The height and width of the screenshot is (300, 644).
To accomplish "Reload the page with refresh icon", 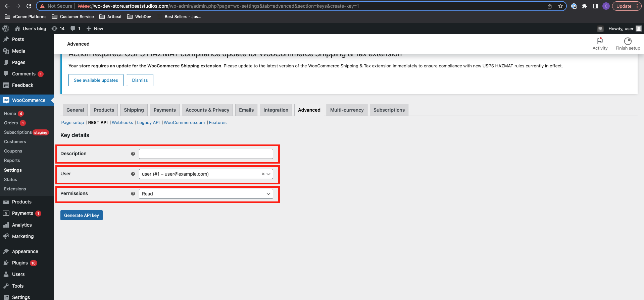I will (x=29, y=6).
